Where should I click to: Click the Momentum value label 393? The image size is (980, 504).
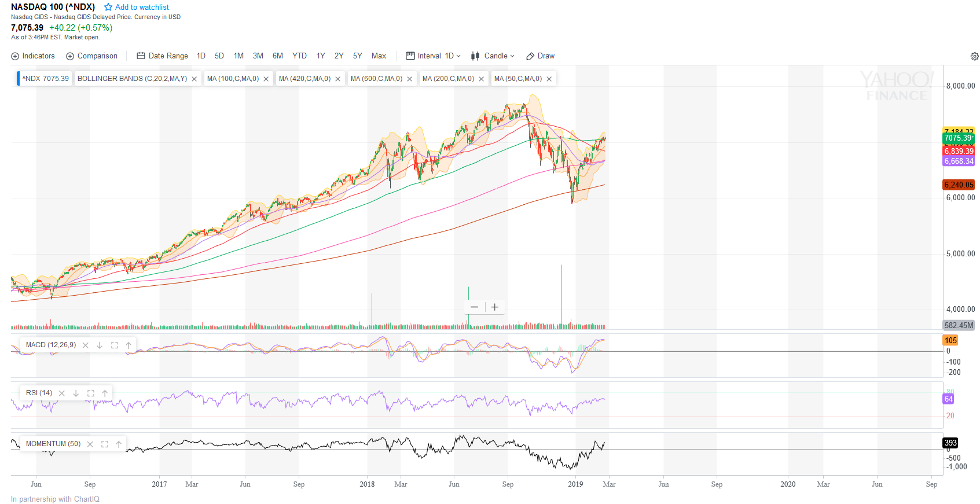click(950, 443)
